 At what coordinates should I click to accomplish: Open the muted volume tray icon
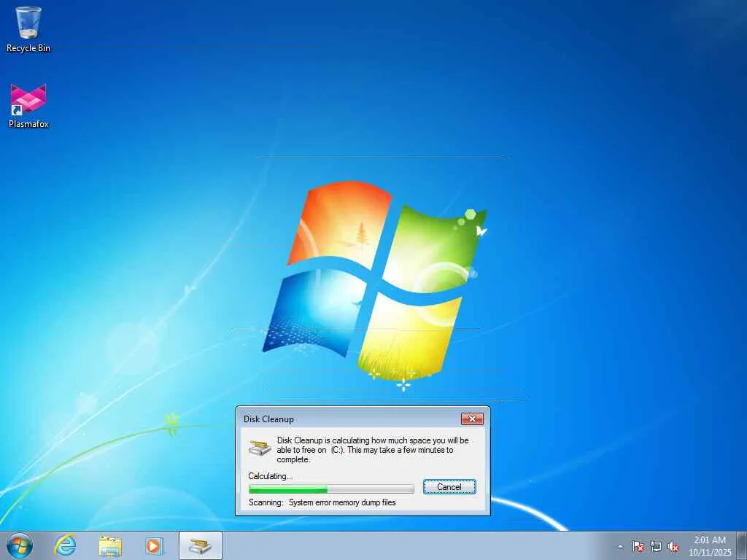point(673,546)
